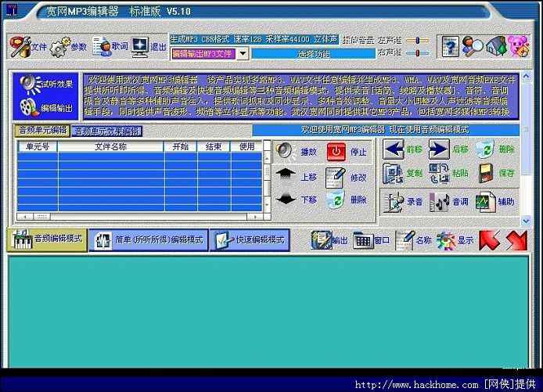The height and width of the screenshot is (392, 543).
Task: Open the help book question icon
Action: point(450,46)
